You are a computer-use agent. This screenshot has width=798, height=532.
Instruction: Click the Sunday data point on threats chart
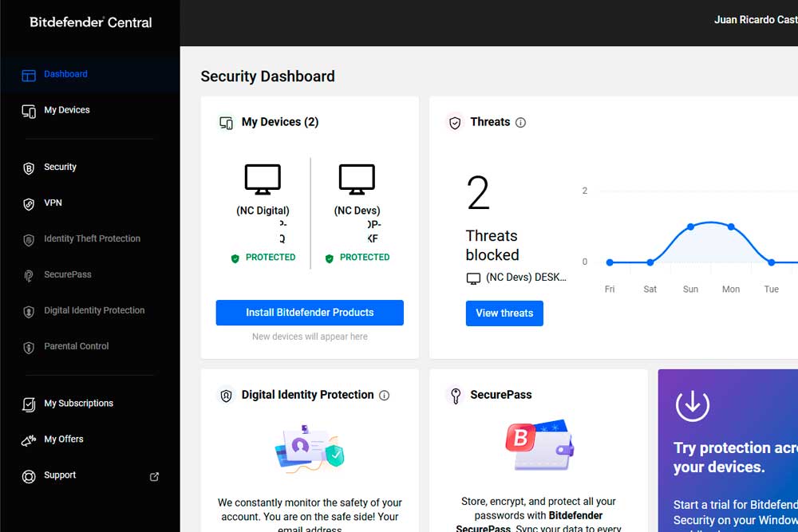click(x=690, y=227)
